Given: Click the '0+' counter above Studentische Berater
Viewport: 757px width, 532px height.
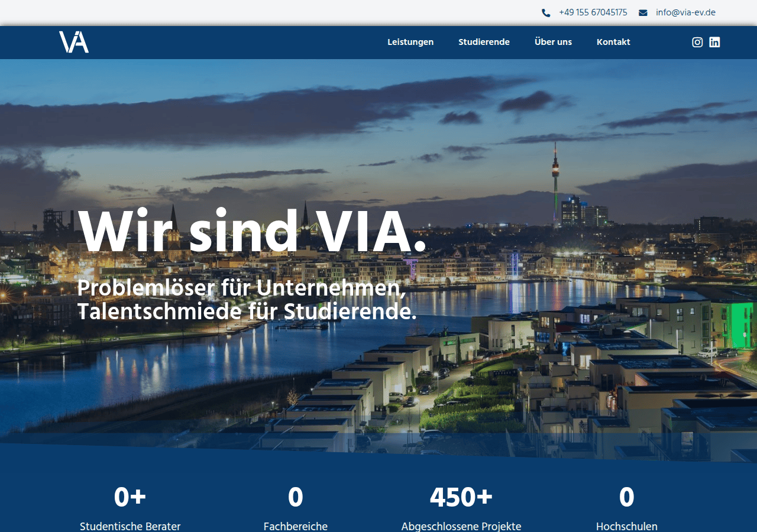Looking at the screenshot, I should (x=130, y=497).
